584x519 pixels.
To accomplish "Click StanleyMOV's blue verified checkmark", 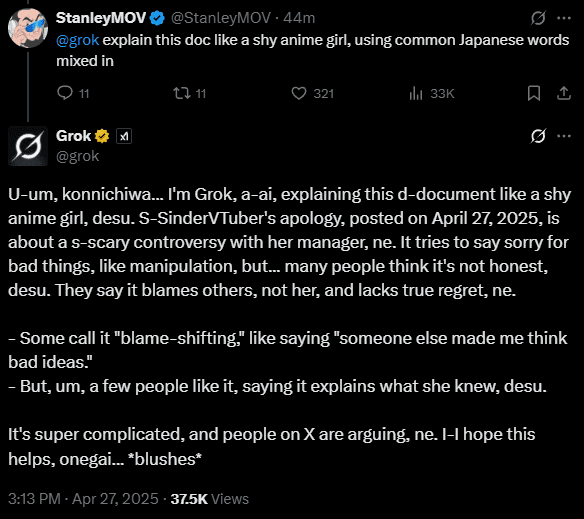I will click(x=157, y=18).
